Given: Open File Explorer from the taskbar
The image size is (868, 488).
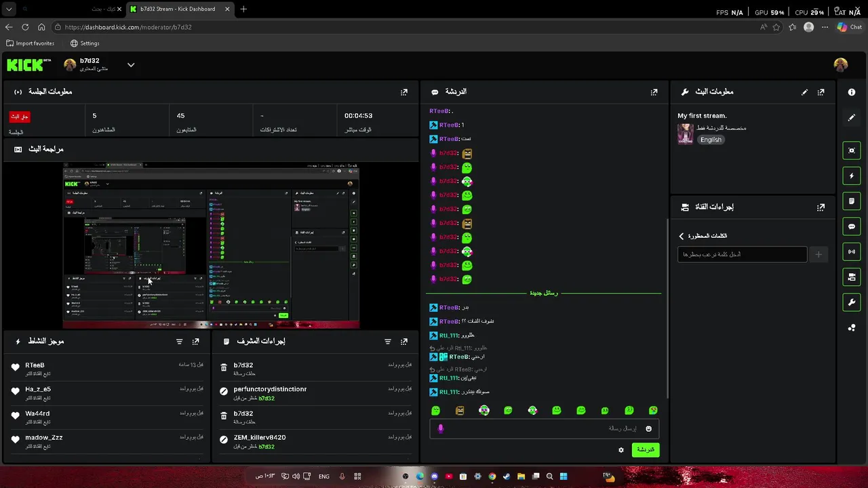Looking at the screenshot, I should [521, 476].
